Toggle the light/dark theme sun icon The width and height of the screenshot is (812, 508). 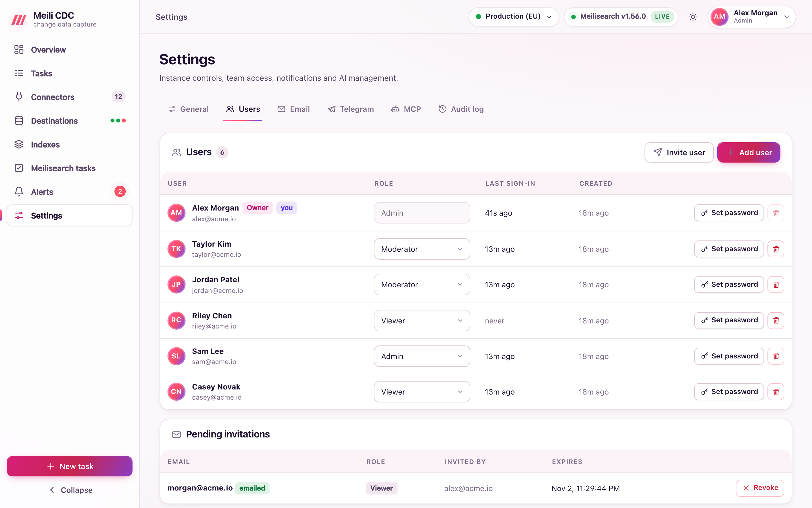pyautogui.click(x=693, y=17)
